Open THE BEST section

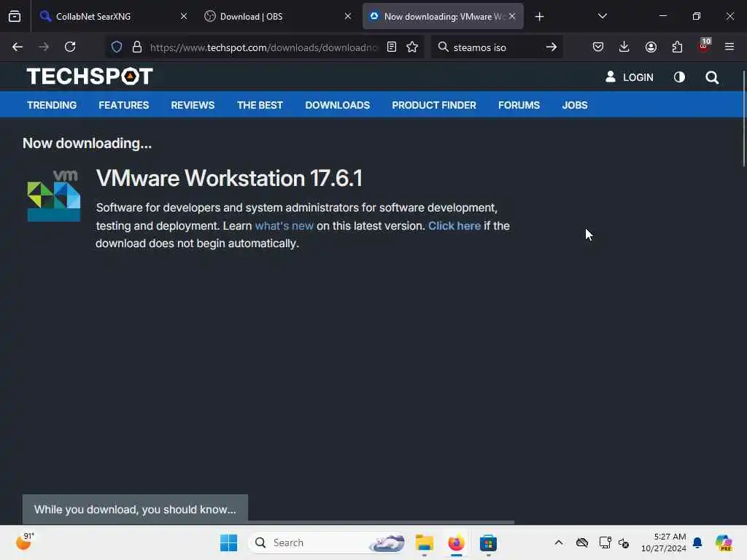point(260,105)
